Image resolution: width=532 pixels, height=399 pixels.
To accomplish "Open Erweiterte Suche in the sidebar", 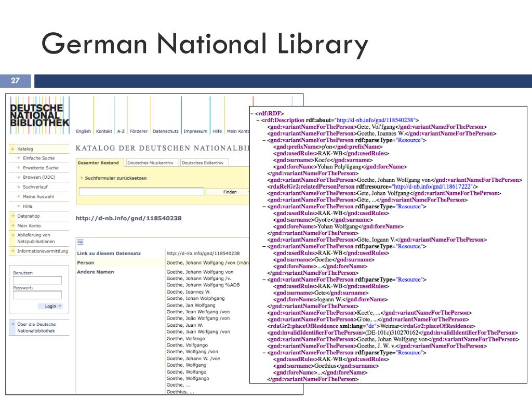I will tap(41, 168).
